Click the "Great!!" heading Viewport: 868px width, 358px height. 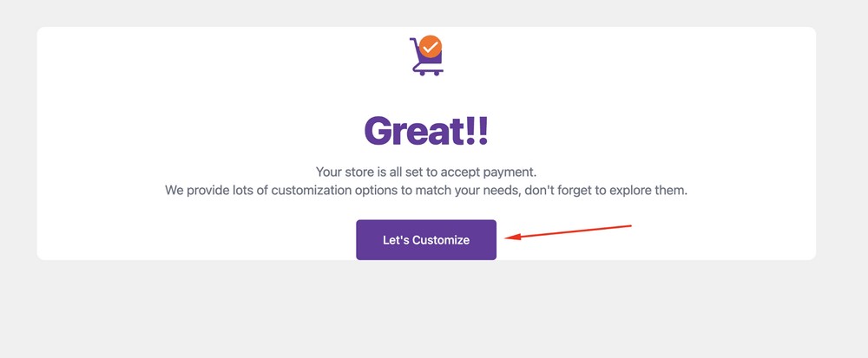click(426, 130)
